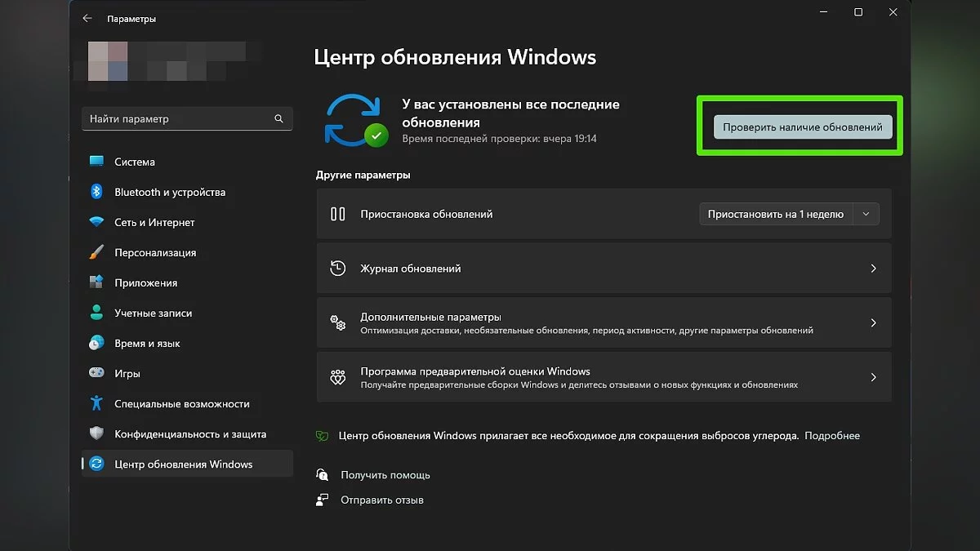980x551 pixels.
Task: Expand the Журнал обновлений section
Action: click(873, 268)
